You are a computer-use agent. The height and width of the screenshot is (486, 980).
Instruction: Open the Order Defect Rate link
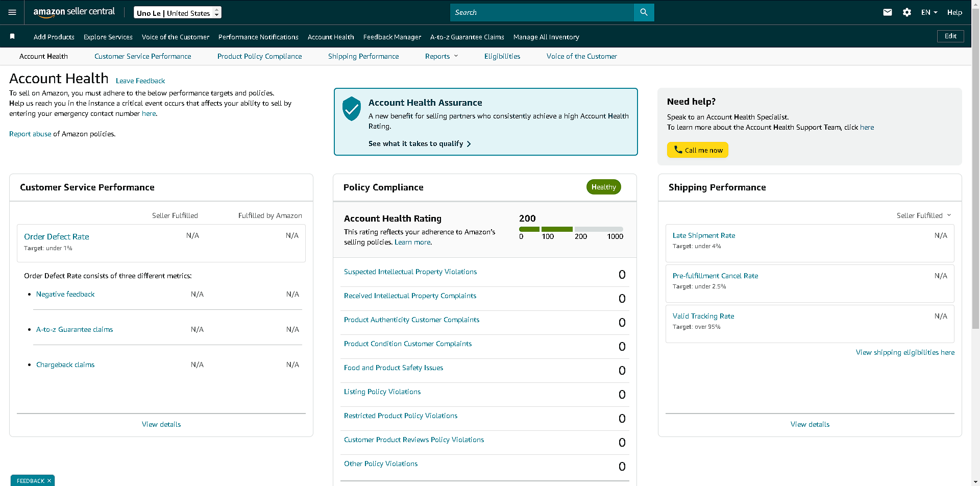point(57,236)
